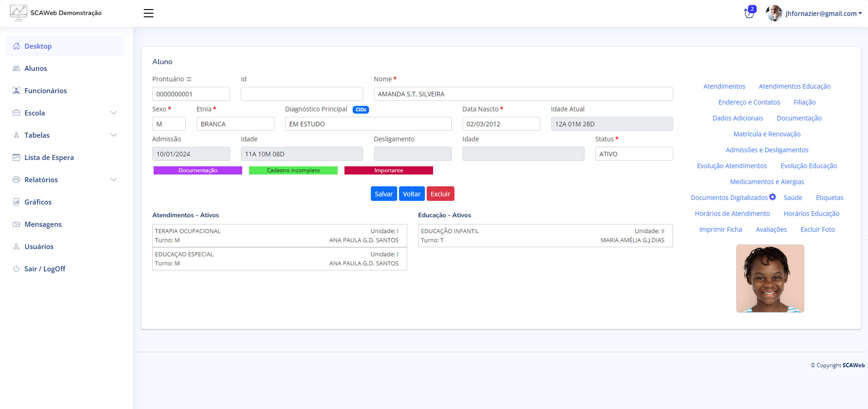
Task: Click the gear icon beside Documentos Digitalizados
Action: click(x=773, y=197)
